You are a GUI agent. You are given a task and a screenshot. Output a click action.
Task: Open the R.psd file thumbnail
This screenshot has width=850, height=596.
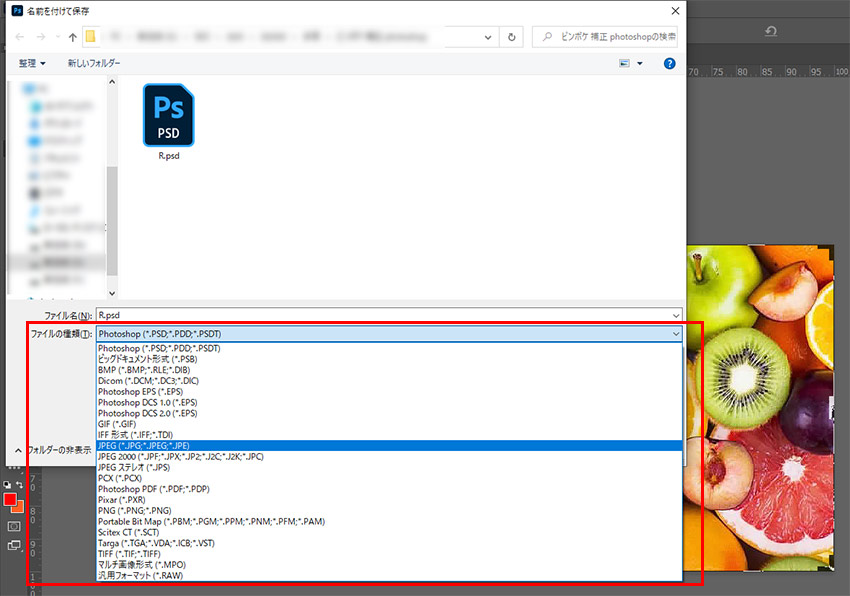tap(168, 116)
